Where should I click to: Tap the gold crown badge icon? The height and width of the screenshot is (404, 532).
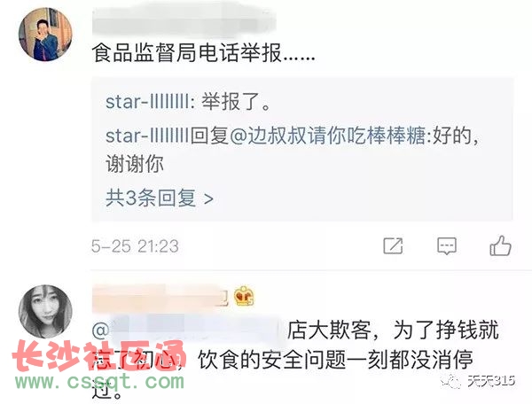click(x=244, y=296)
